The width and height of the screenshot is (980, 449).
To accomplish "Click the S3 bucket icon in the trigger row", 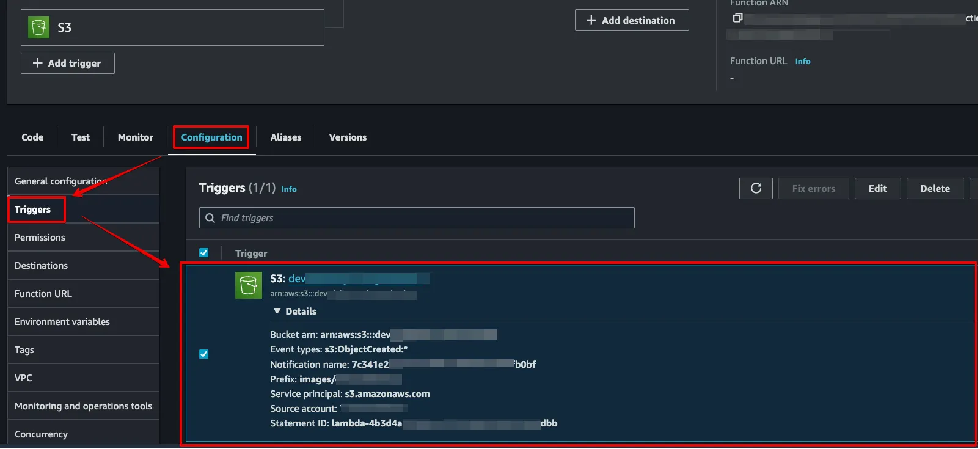I will click(249, 285).
